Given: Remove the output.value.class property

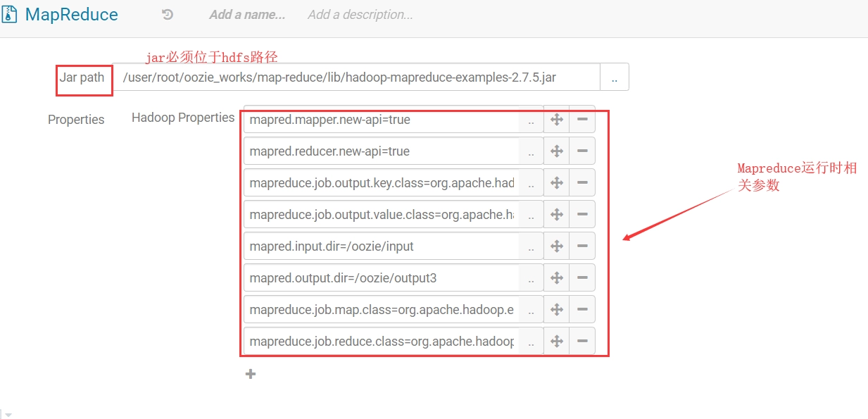Looking at the screenshot, I should coord(582,214).
